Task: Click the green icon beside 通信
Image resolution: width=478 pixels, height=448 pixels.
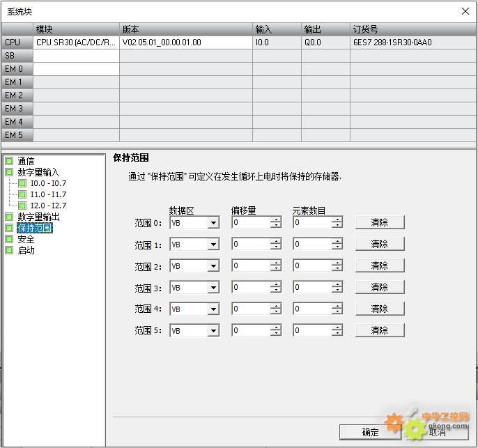Action: (9, 161)
